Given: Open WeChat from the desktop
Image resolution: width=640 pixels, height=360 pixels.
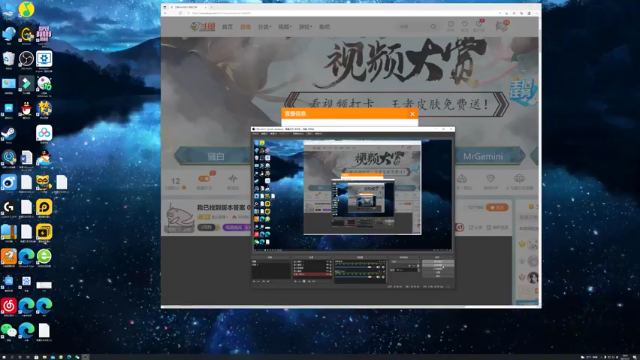Looking at the screenshot, I should pyautogui.click(x=9, y=331).
